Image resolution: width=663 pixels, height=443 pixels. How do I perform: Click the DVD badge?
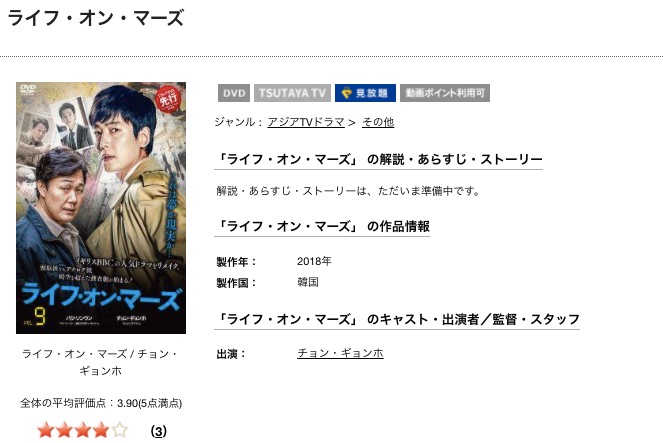(234, 93)
